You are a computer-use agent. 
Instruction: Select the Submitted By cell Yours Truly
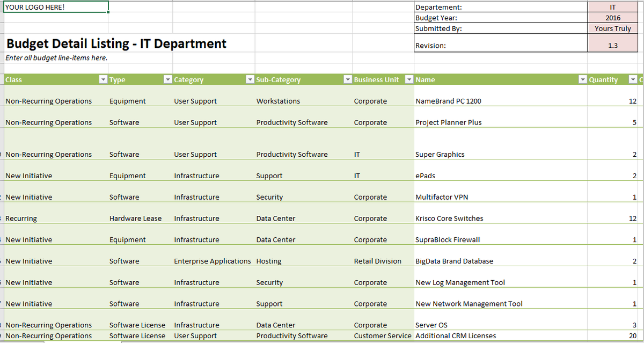613,28
